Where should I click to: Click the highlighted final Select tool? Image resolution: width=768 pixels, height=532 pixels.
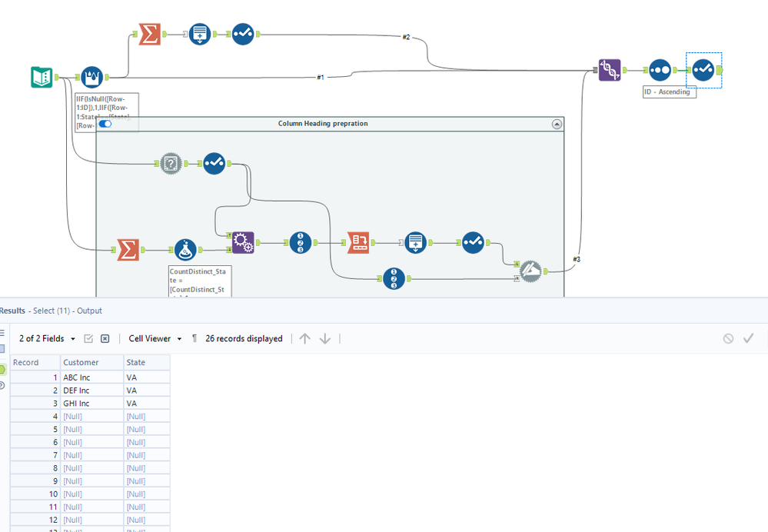click(x=703, y=70)
